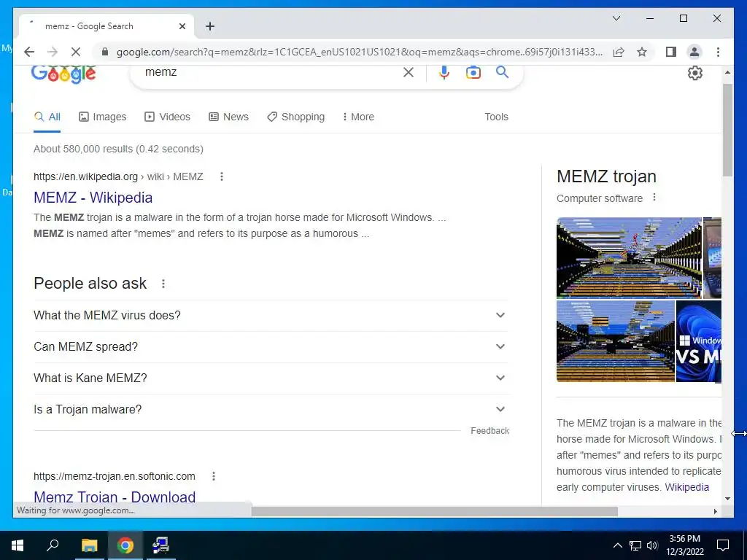This screenshot has height=560, width=747.
Task: Open People also ask options menu
Action: coord(163,284)
